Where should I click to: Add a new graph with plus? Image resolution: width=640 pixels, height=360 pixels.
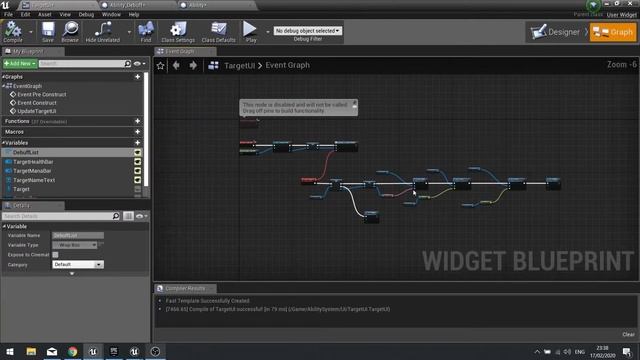138,77
